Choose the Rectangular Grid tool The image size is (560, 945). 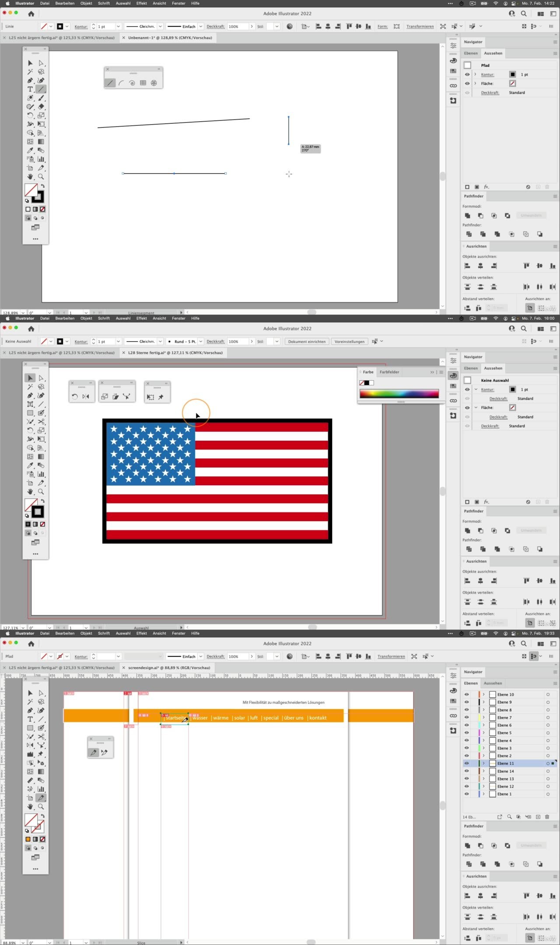point(143,83)
